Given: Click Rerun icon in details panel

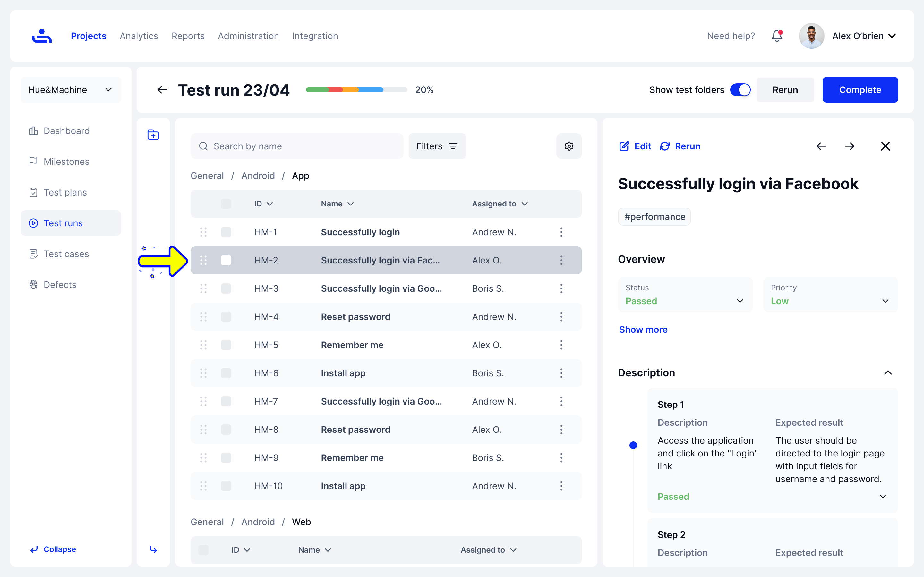Looking at the screenshot, I should tap(665, 146).
